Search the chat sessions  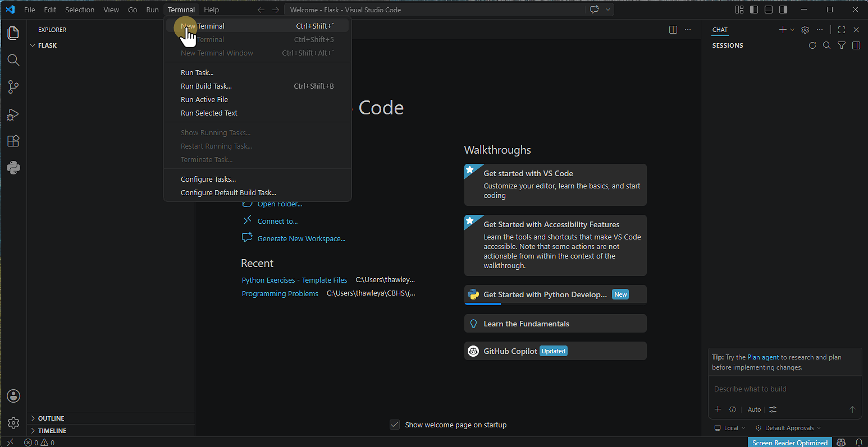tap(826, 45)
